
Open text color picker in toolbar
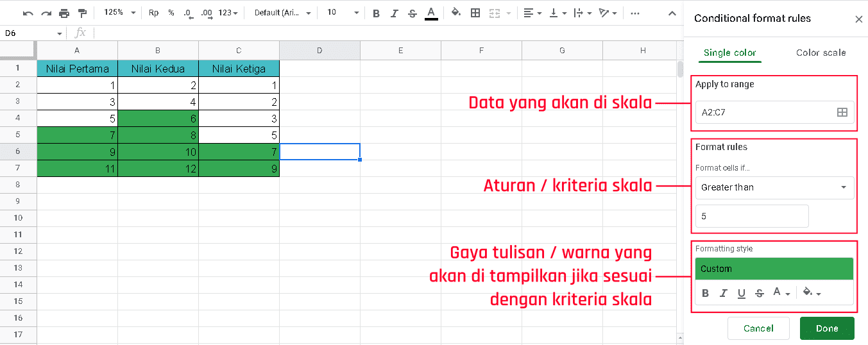[x=431, y=13]
